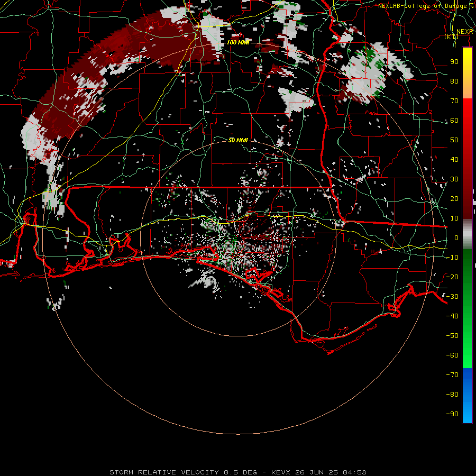Click the 30 value on velocity scale
The height and width of the screenshot is (476, 476).
click(x=454, y=179)
